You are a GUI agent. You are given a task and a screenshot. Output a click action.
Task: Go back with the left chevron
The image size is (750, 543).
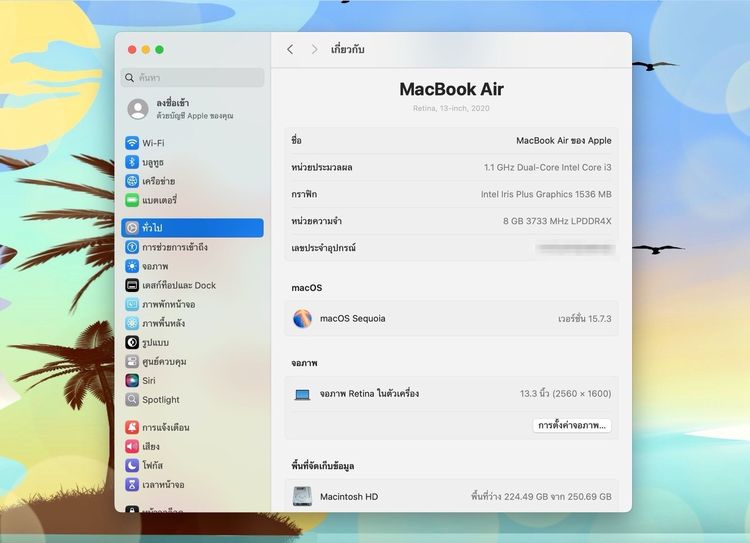point(290,49)
